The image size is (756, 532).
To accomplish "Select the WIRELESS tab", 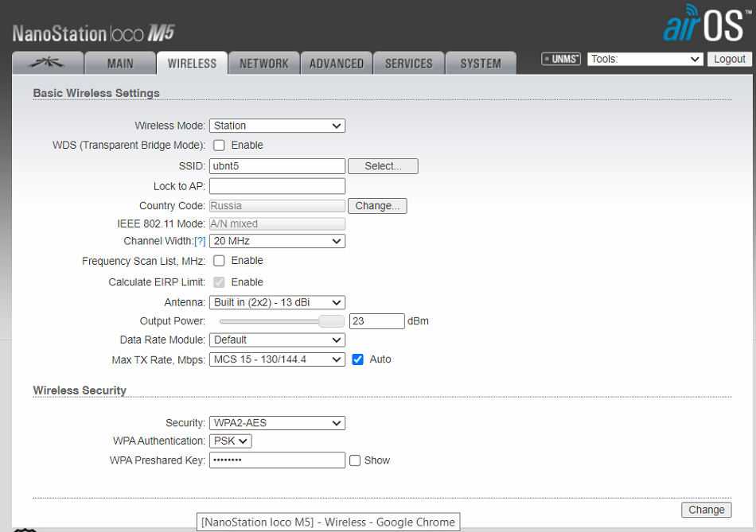I will [x=192, y=63].
